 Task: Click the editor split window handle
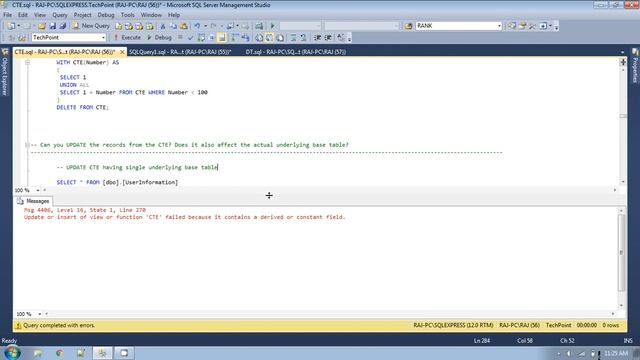[623, 62]
